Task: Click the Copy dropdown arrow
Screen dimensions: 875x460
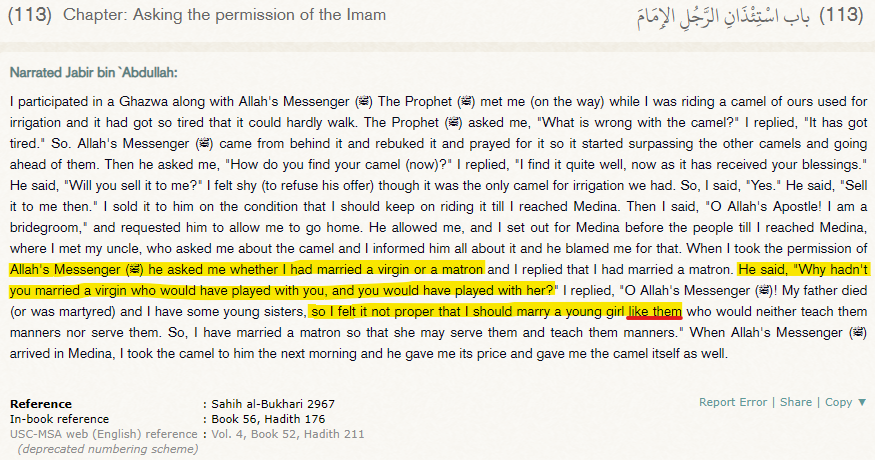Action: pos(862,402)
